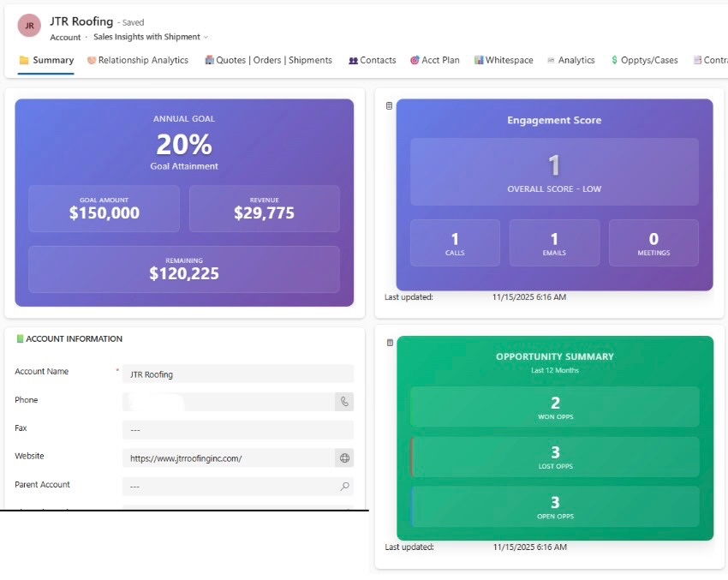
Task: Click the Whitespace chart icon
Action: tap(479, 60)
